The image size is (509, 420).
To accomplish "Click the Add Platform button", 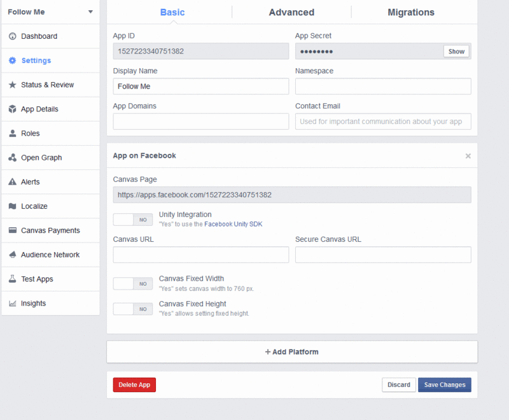I will point(292,352).
